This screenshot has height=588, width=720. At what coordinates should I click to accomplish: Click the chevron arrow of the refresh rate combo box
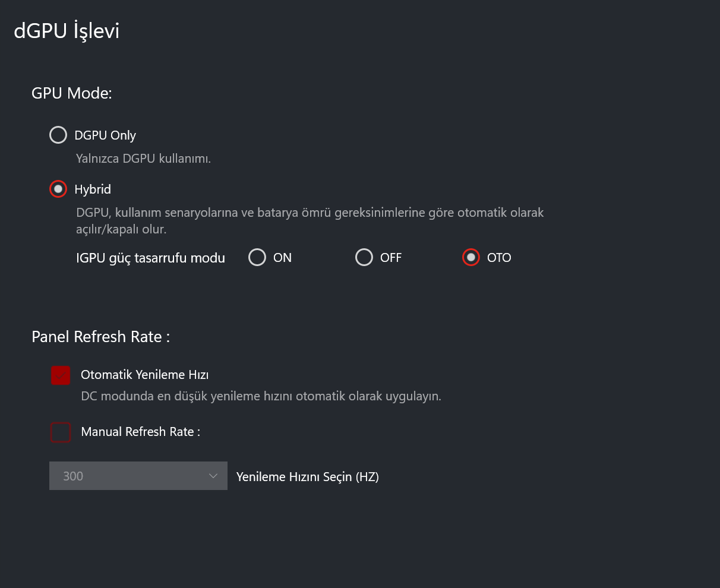[213, 476]
